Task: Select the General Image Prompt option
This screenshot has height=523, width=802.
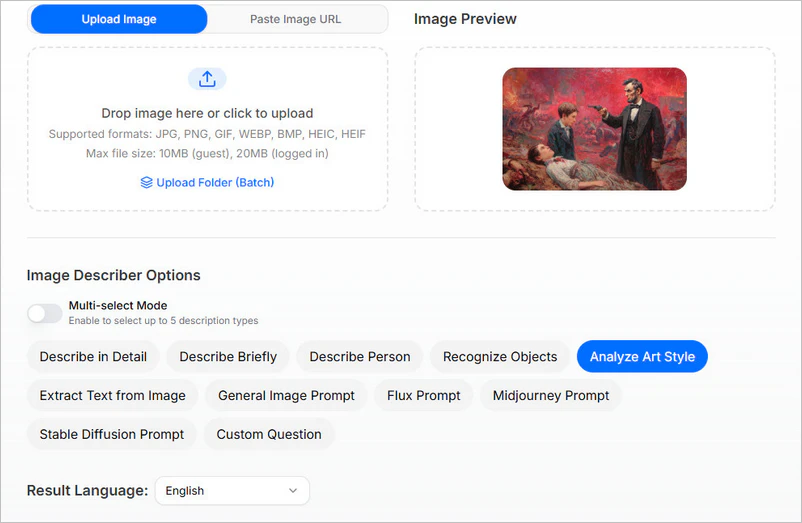Action: 286,396
